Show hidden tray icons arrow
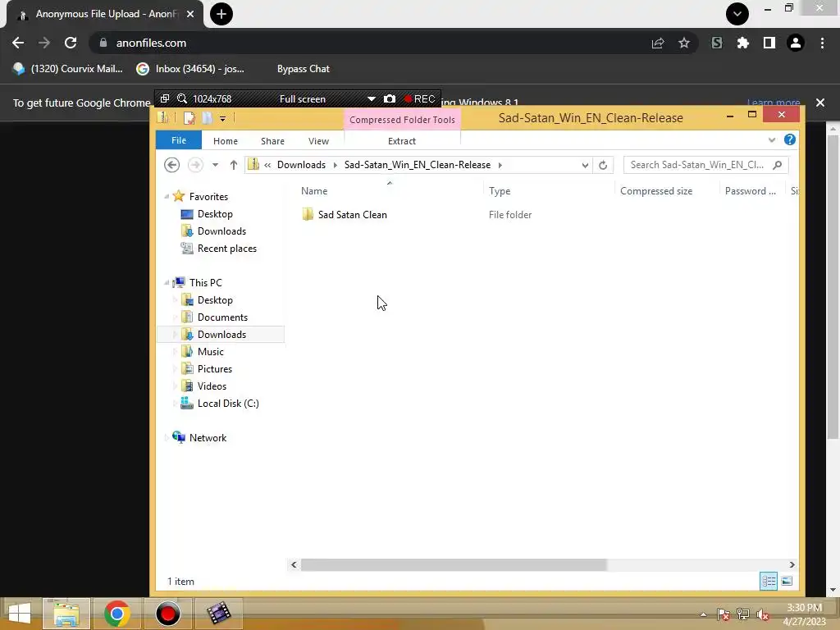 pos(703,614)
